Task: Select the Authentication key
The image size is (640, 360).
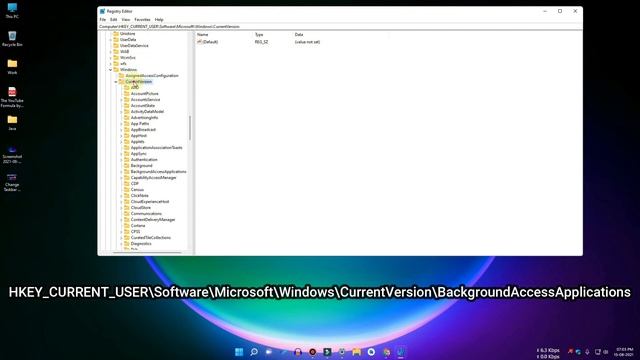Action: coord(144,160)
